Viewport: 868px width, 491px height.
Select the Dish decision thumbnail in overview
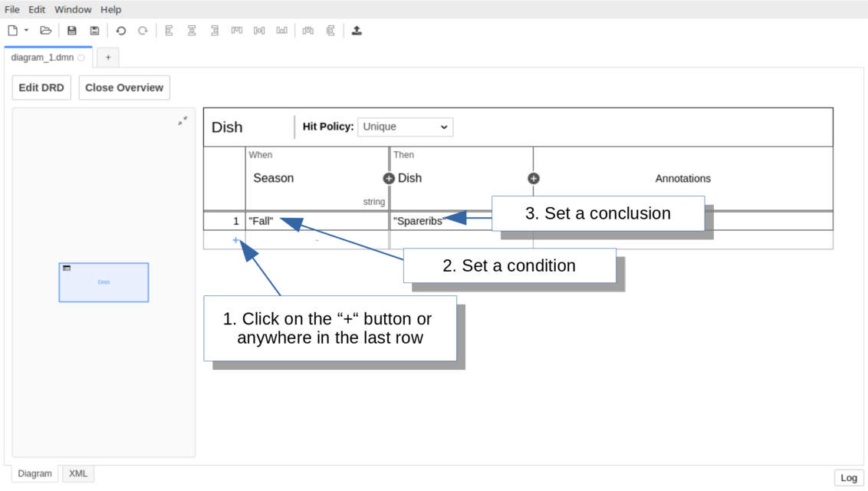[x=104, y=282]
